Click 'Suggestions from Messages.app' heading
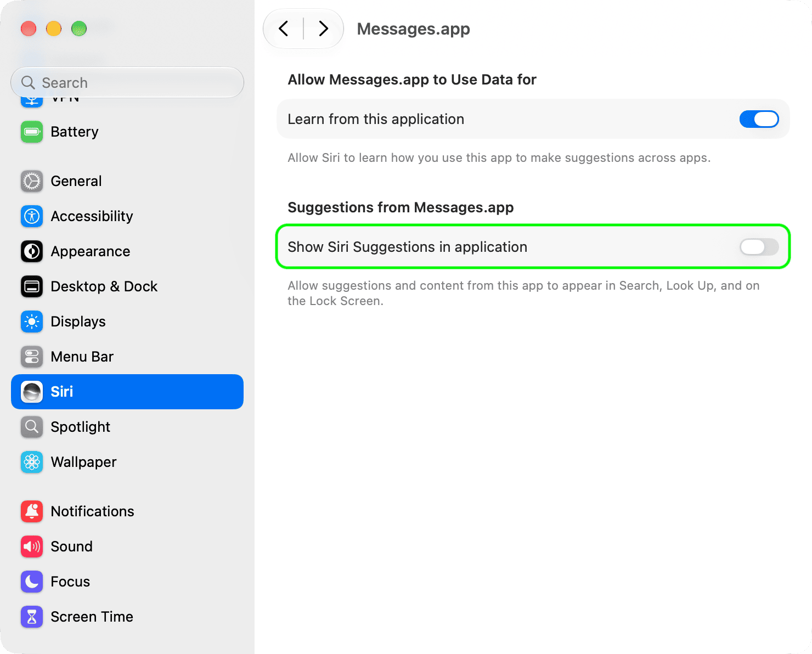The image size is (812, 654). click(401, 207)
